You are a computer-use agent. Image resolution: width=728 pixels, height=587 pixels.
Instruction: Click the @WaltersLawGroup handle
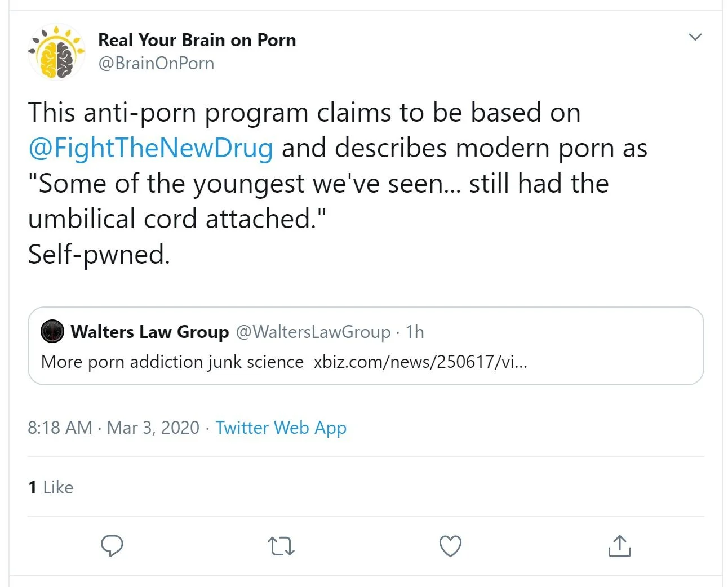(x=313, y=332)
